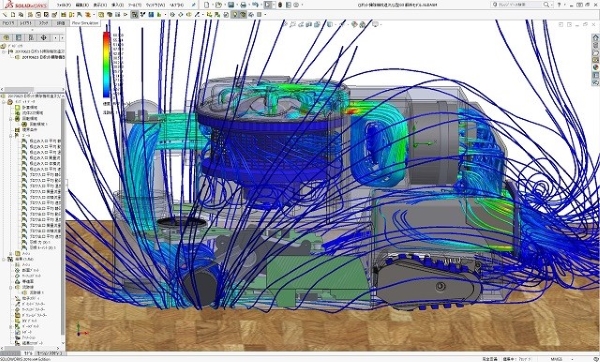Image resolution: width=600 pixels, height=362 pixels.
Task: Collapse the results node in the analysis tree
Action: [x=4, y=259]
